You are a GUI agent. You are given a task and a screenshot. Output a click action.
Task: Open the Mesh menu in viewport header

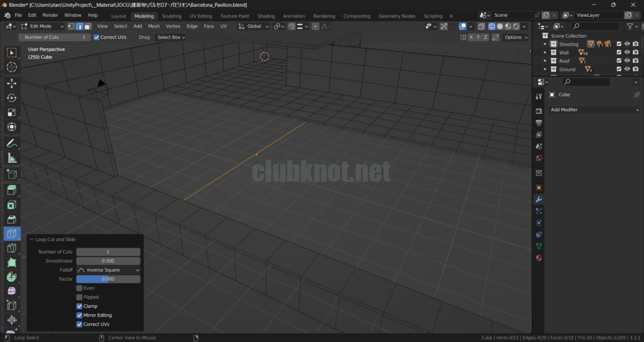153,26
